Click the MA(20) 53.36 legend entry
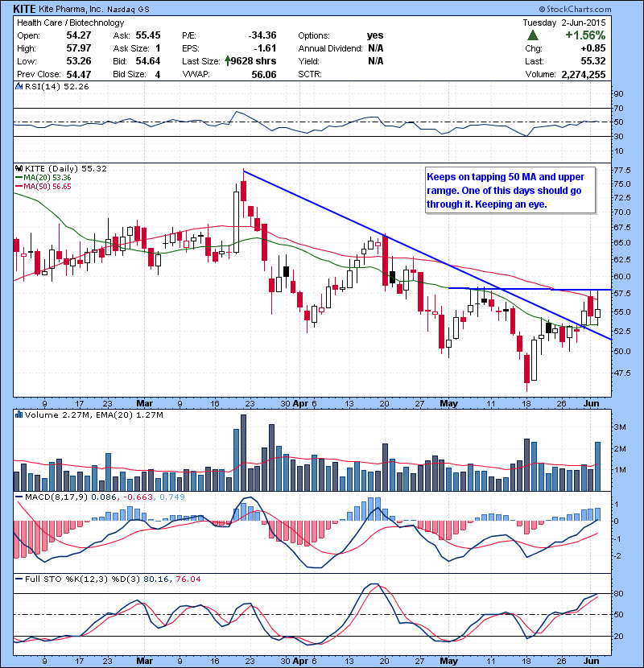644x668 pixels. point(43,178)
